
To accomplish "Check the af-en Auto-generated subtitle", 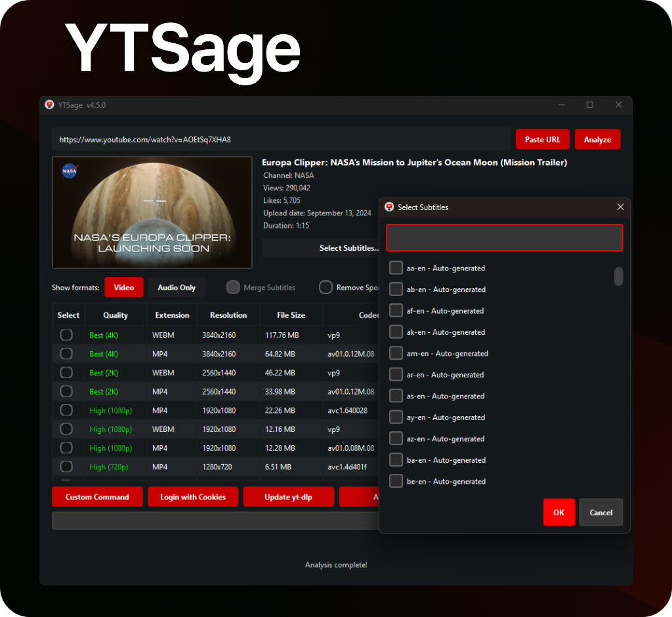I will click(396, 311).
